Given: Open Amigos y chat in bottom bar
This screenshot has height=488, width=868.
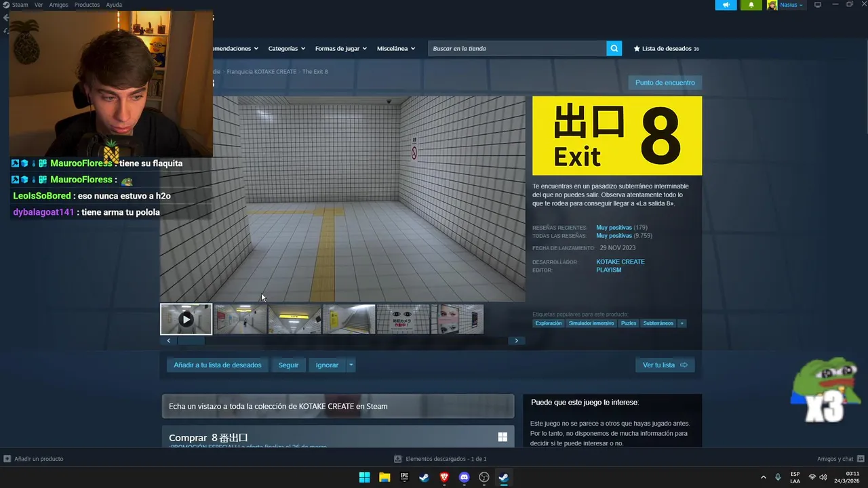Looking at the screenshot, I should 840,459.
